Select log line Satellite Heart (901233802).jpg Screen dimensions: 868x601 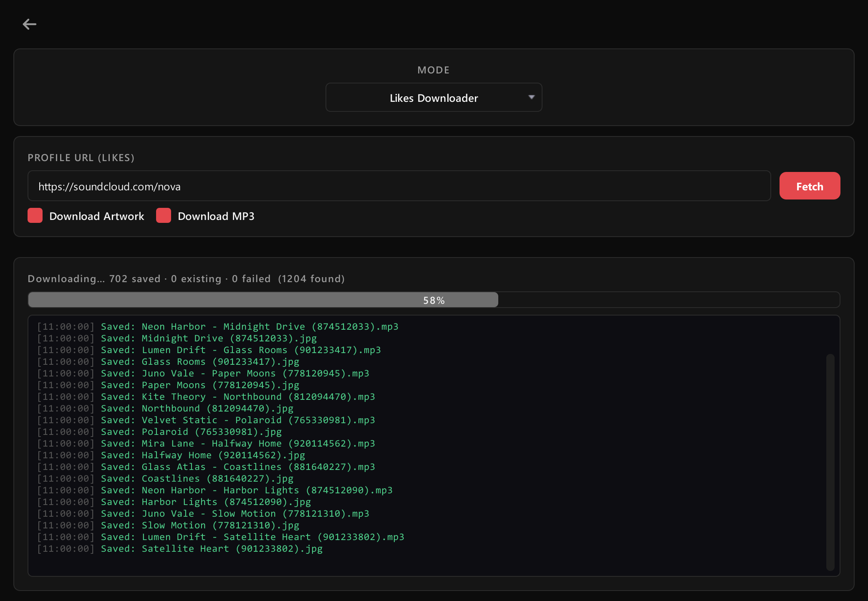click(x=180, y=549)
